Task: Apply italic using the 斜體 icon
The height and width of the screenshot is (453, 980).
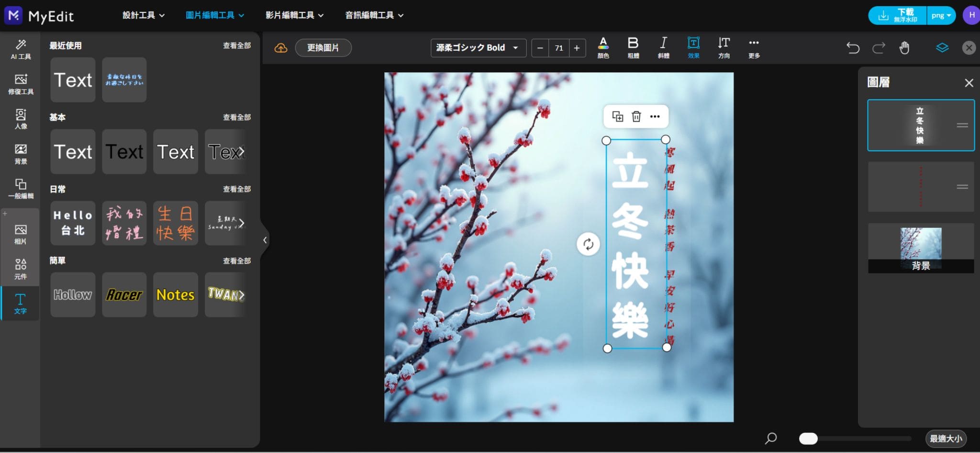Action: (664, 47)
